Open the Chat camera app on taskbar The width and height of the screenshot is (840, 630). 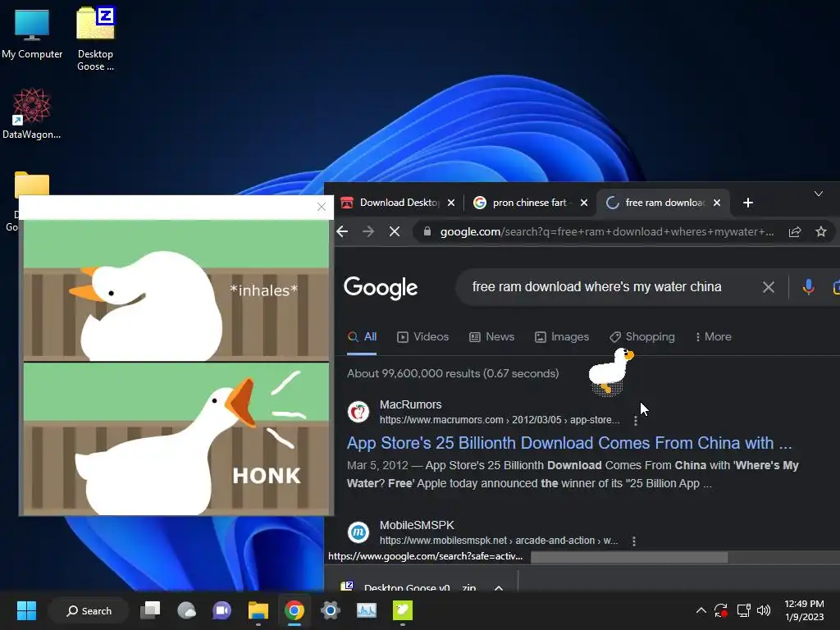[x=221, y=610]
